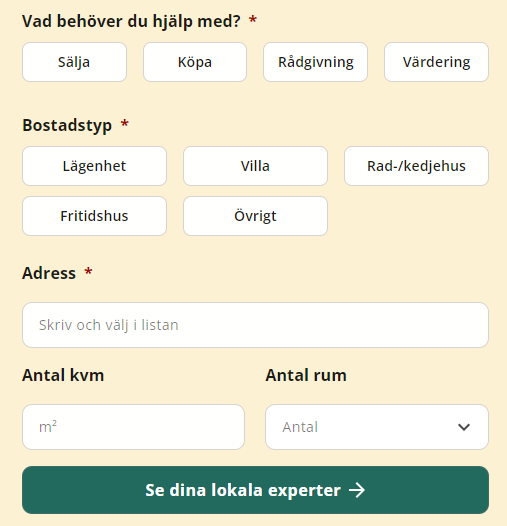Select the Sälja option
The width and height of the screenshot is (507, 526).
(x=74, y=62)
